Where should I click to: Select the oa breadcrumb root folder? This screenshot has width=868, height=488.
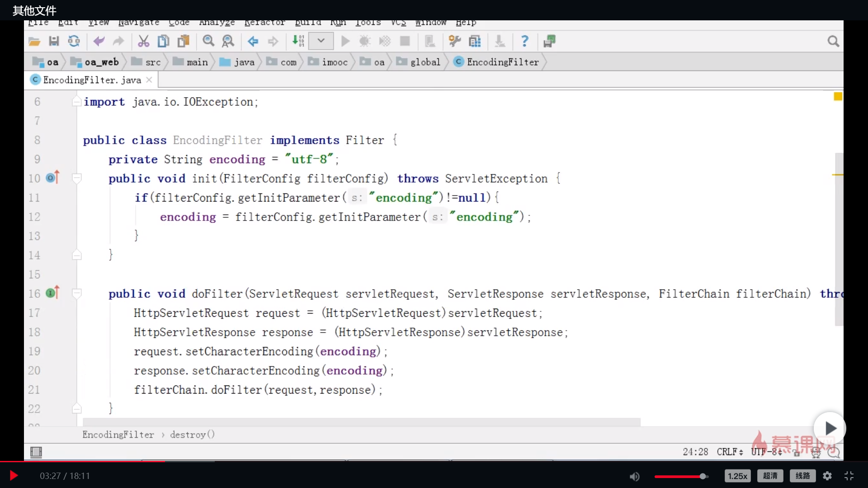pos(46,62)
